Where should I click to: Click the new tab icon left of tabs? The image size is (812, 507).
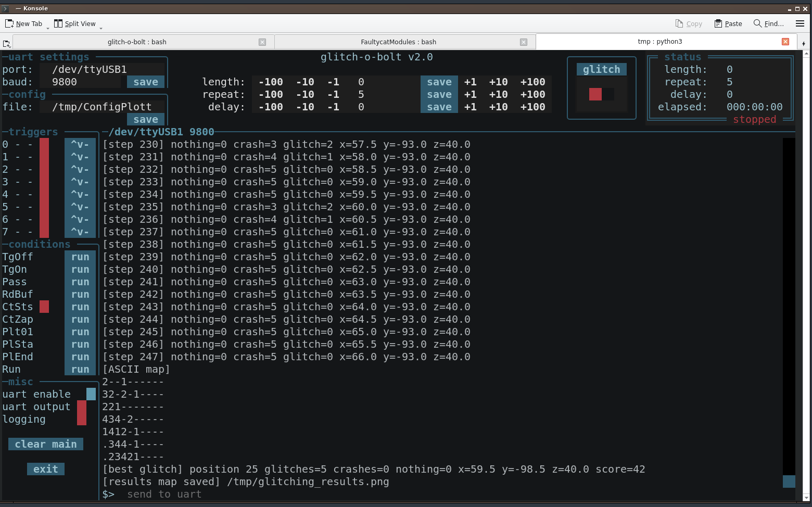[6, 44]
